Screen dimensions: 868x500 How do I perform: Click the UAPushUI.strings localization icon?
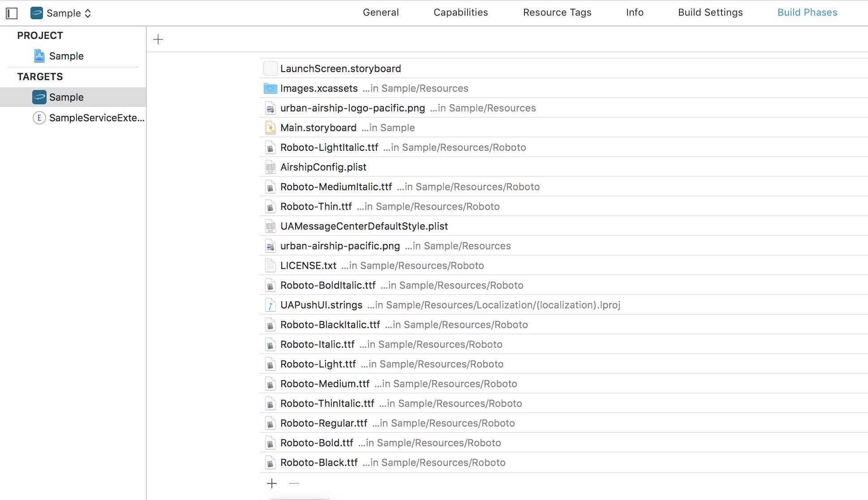click(x=270, y=305)
